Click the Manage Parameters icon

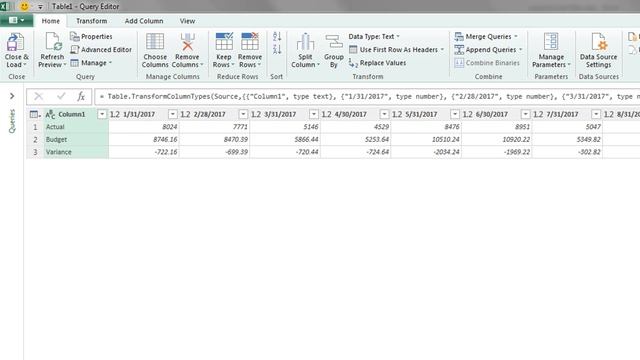tap(551, 42)
